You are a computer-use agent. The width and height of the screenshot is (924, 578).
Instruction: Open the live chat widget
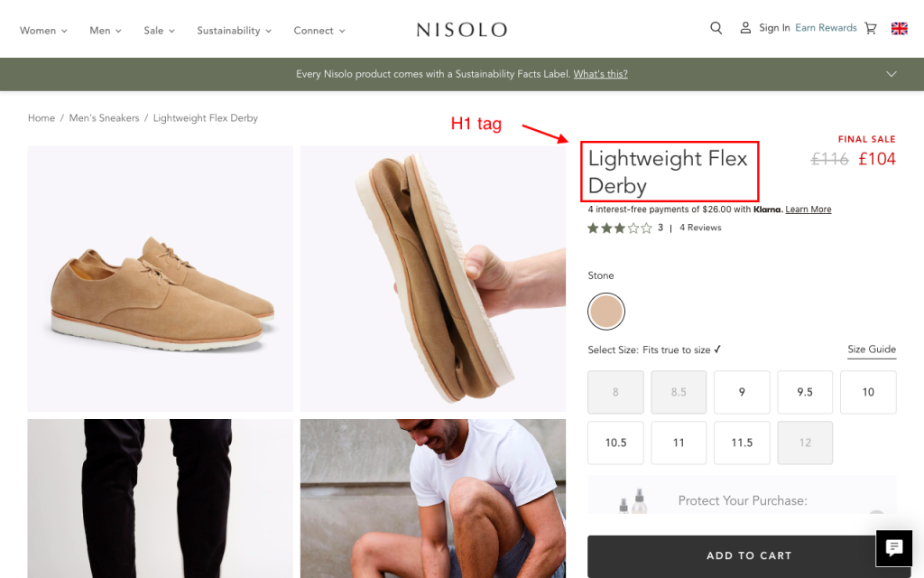(x=894, y=548)
